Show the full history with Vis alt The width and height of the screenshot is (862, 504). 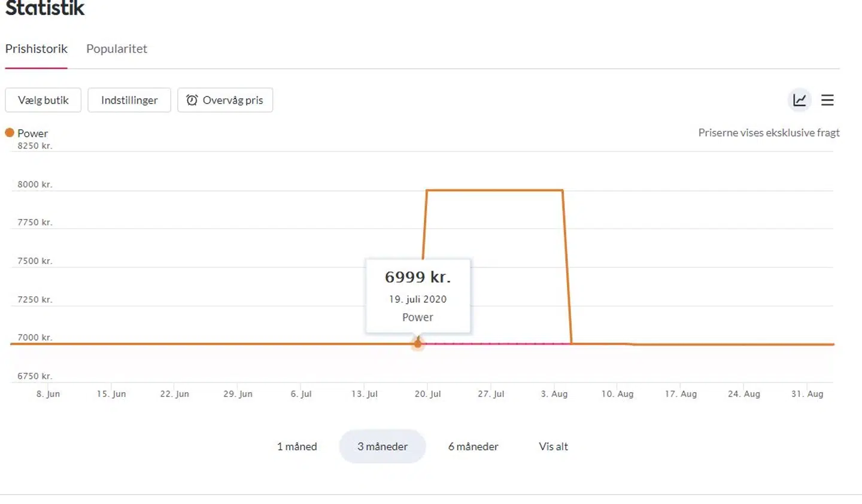[553, 447]
